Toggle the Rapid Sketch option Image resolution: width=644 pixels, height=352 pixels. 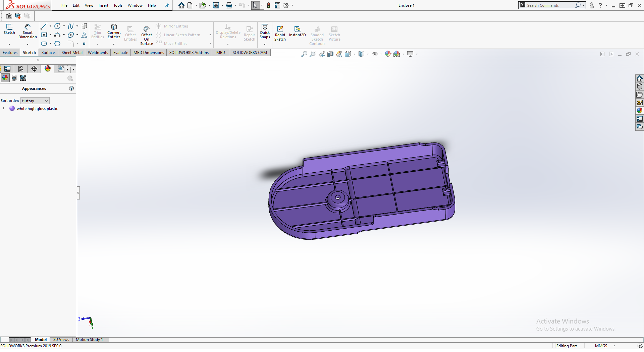[x=280, y=33]
